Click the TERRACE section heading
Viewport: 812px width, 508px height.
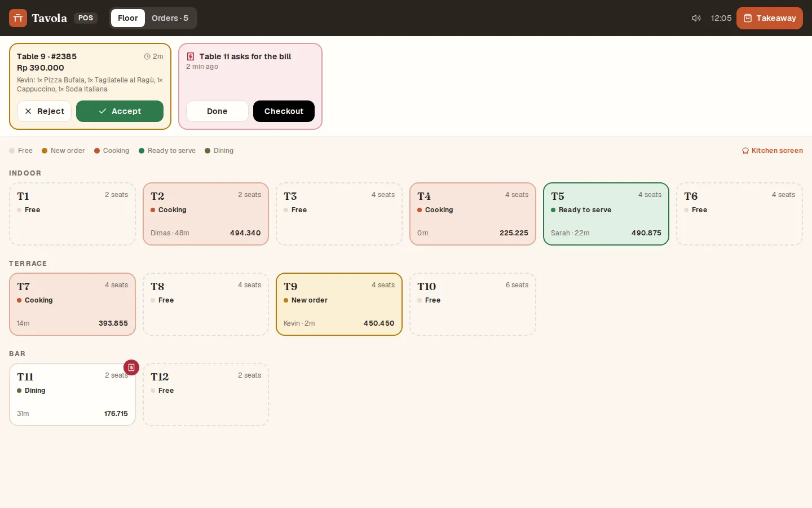click(x=28, y=264)
